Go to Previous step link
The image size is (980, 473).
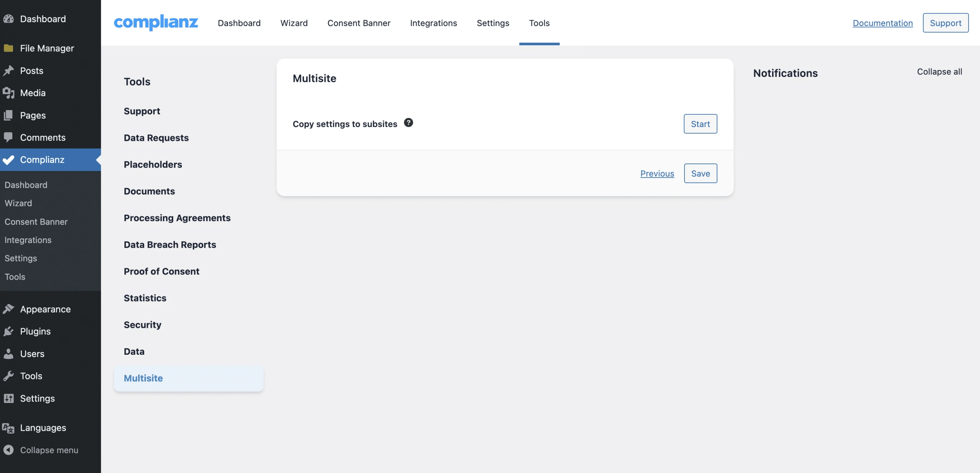point(657,173)
